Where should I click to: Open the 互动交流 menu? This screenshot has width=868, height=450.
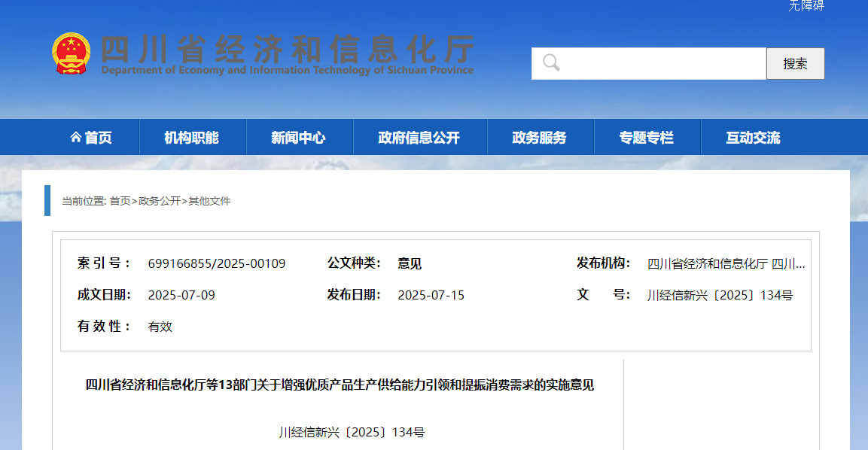pos(754,137)
